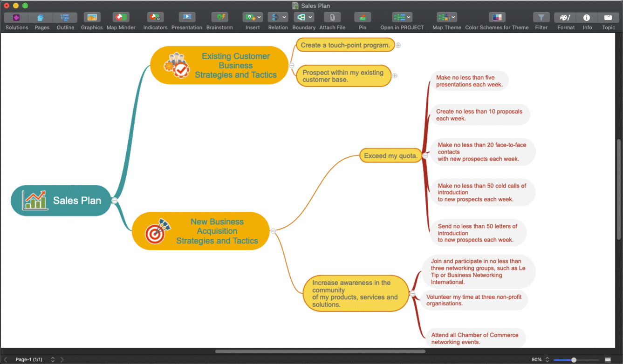Click the Sales Plan document title icon

[x=295, y=6]
